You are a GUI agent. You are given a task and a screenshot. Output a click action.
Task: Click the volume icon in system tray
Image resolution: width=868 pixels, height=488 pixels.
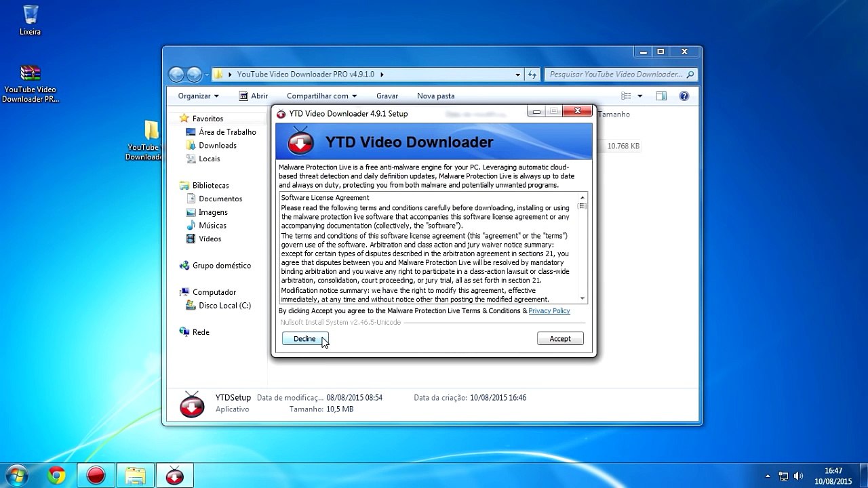pyautogui.click(x=799, y=476)
